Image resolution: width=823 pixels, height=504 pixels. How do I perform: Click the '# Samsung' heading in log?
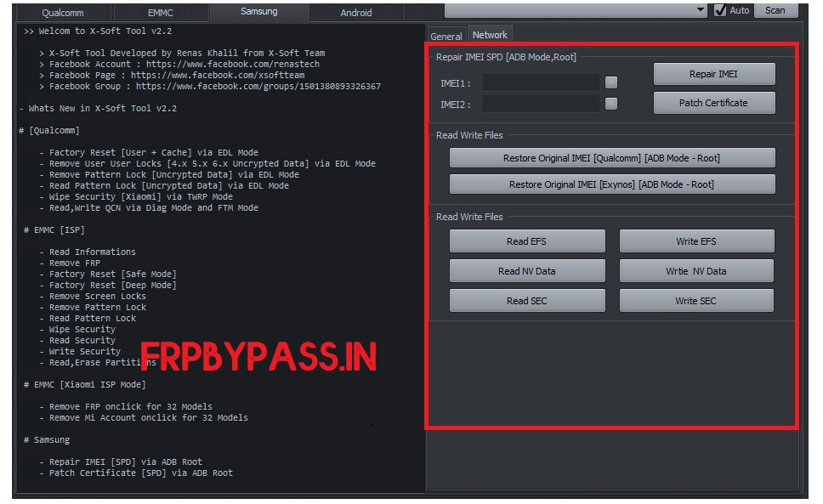(x=47, y=439)
